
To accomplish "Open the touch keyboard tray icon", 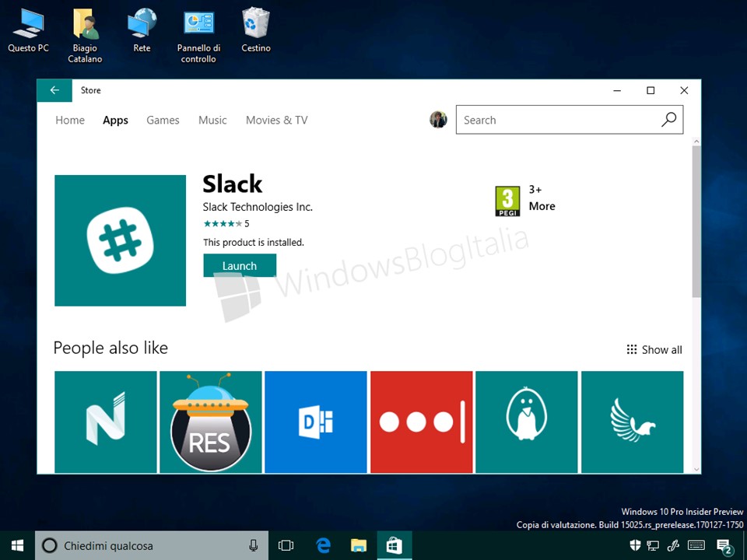I will coord(696,545).
